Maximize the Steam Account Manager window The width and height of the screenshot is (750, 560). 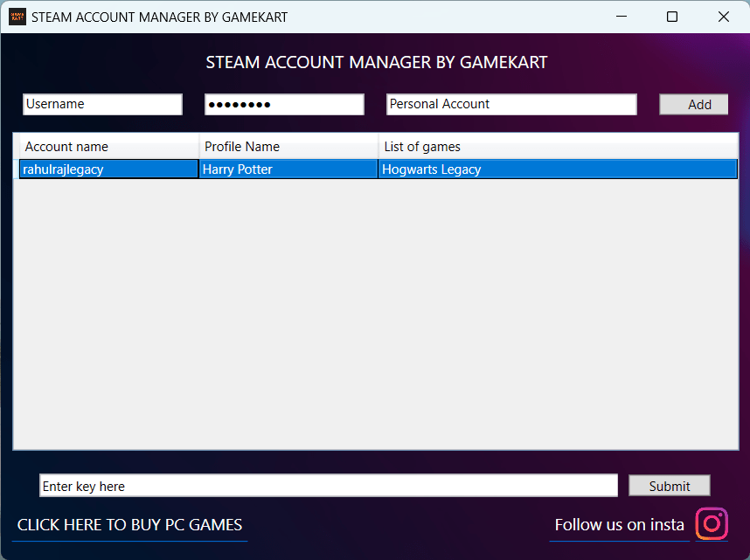pyautogui.click(x=672, y=17)
